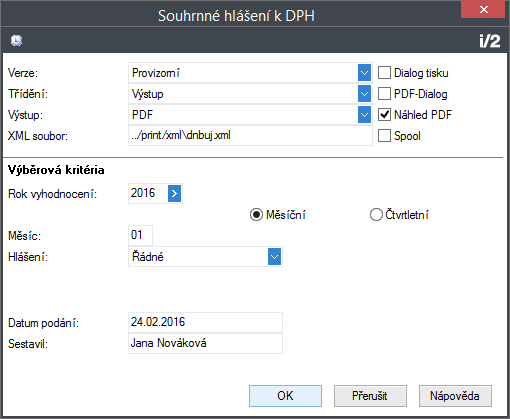Image resolution: width=510 pixels, height=419 pixels.
Task: Close the Souhrnné hlášení k DPH dialog
Action: [484, 9]
